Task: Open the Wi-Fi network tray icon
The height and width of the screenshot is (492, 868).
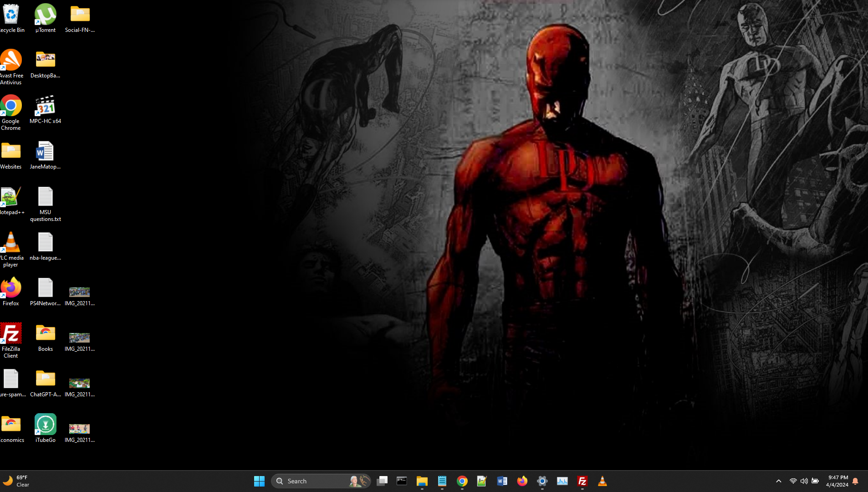Action: tap(793, 481)
